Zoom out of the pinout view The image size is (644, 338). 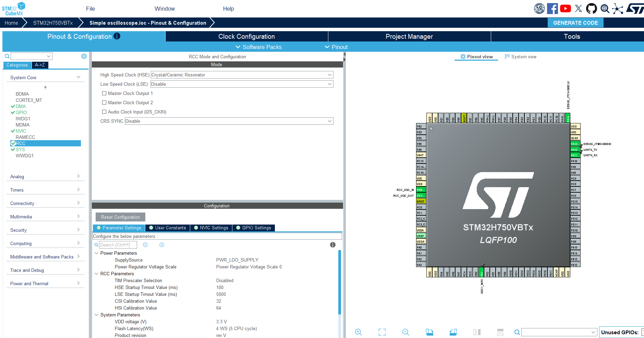(406, 332)
